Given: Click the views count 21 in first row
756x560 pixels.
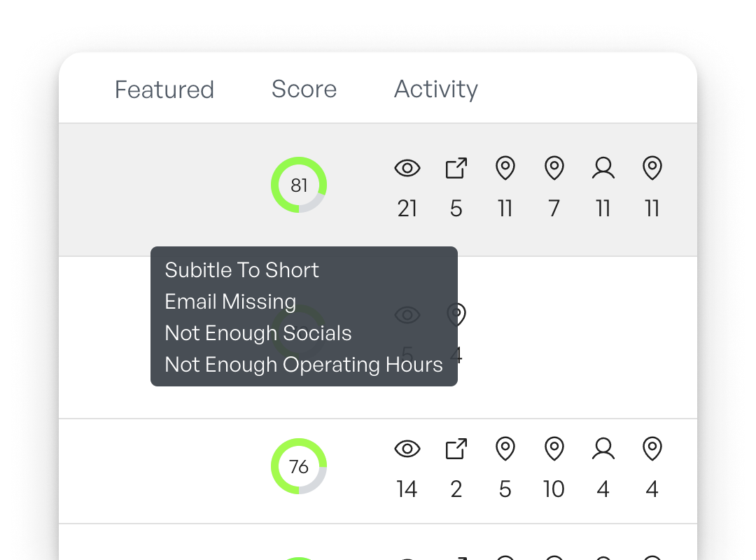Looking at the screenshot, I should (x=407, y=209).
